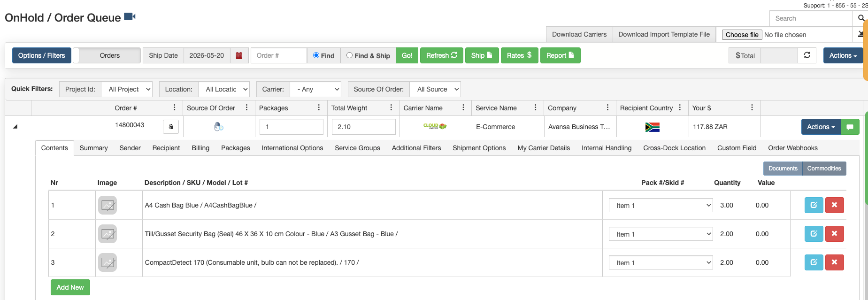Screen dimensions: 868x300
Task: Edit CompactDetect 170 item
Action: coord(814,262)
